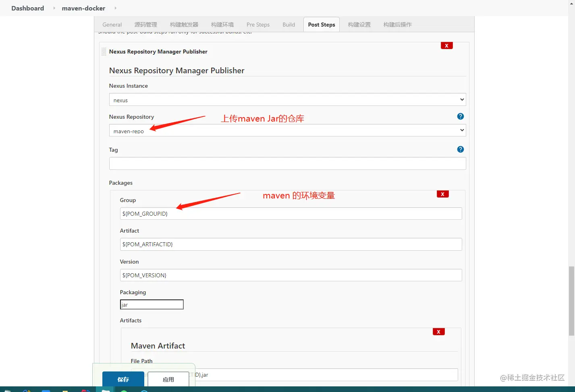The image size is (575, 392).
Task: Expand the menu arrow after Dashboard
Action: (x=54, y=8)
